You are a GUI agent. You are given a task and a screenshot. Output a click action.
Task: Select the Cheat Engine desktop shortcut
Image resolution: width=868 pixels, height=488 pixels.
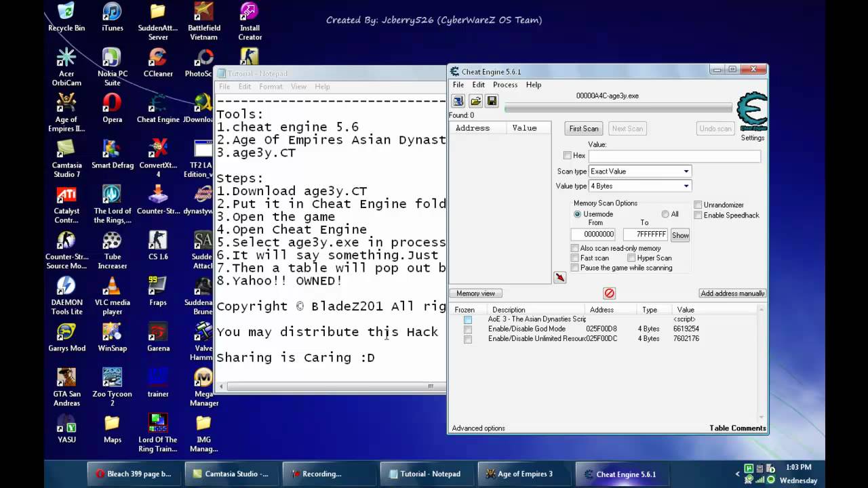coord(158,109)
